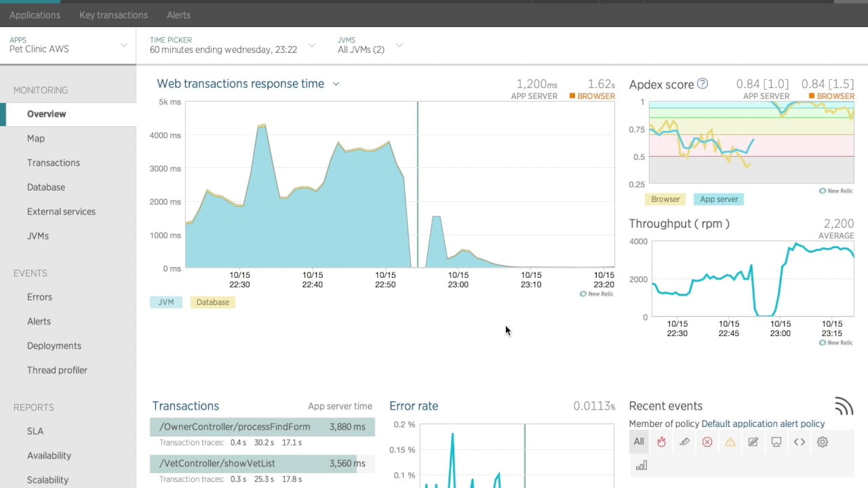Open the 17.8 s transaction trace

click(x=292, y=479)
